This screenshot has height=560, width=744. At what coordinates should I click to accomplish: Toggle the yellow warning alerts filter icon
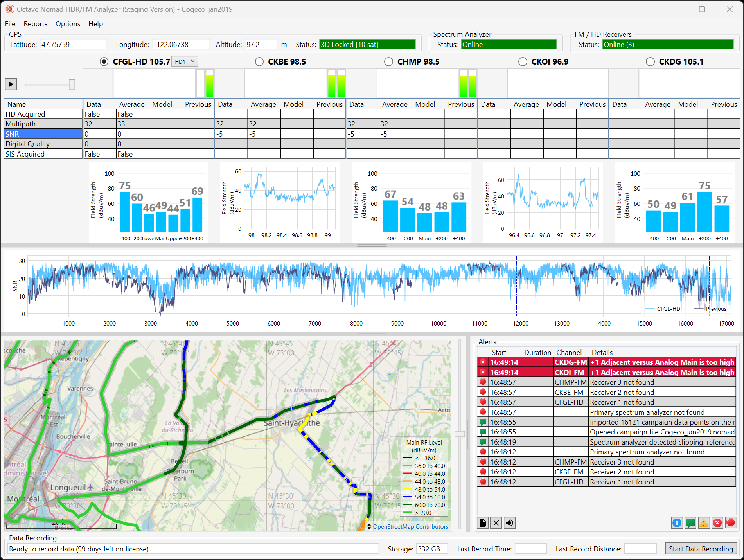[704, 523]
